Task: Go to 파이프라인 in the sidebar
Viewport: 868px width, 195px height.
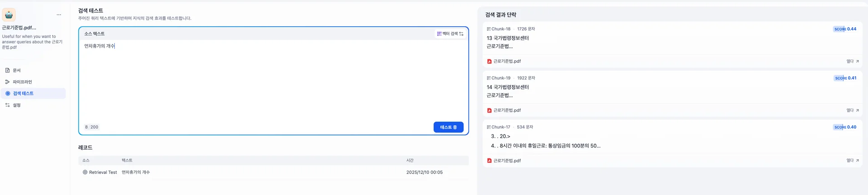Action: 22,82
